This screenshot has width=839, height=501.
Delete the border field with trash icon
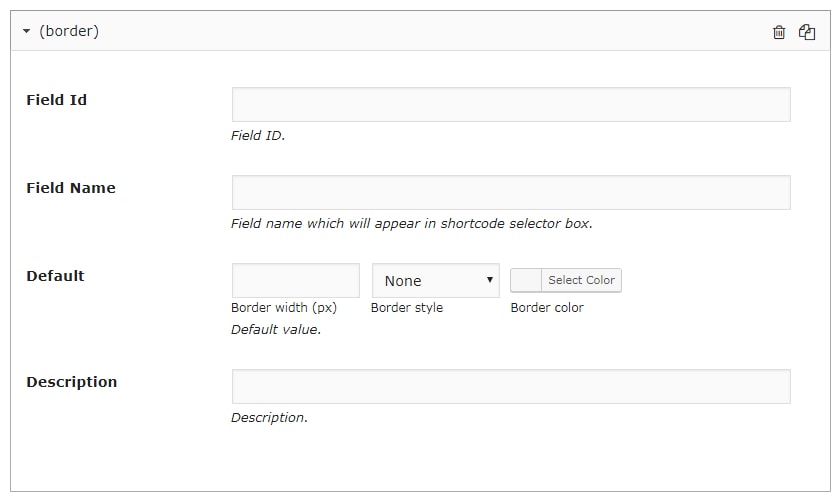tap(779, 32)
